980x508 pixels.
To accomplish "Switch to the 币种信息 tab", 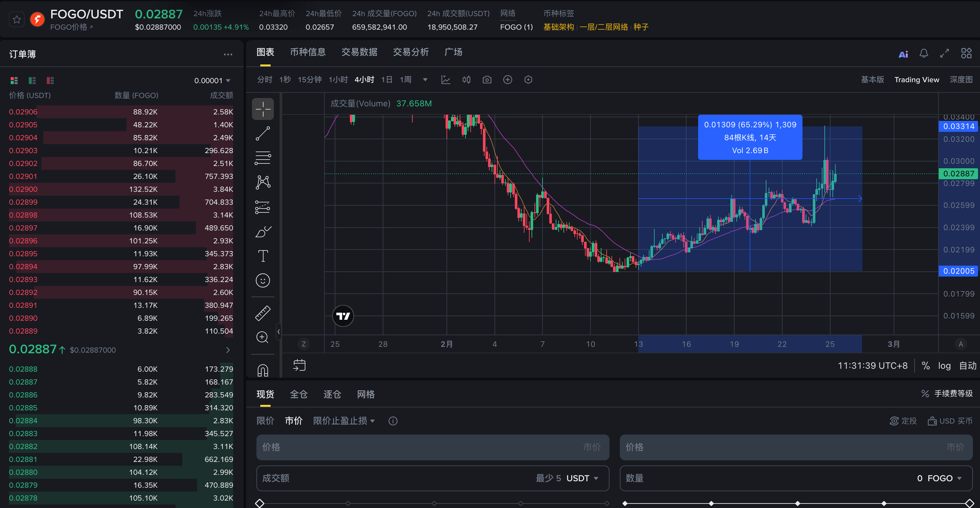I will click(308, 53).
